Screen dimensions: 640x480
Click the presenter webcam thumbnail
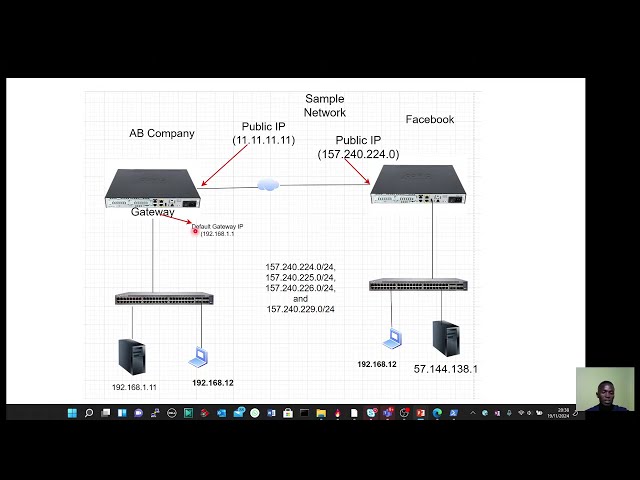[605, 389]
